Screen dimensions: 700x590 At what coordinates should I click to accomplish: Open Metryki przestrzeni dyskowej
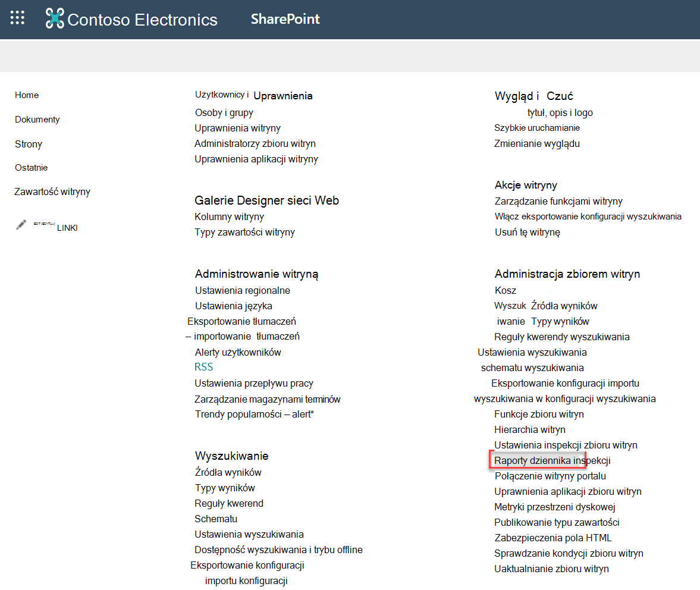pos(554,507)
